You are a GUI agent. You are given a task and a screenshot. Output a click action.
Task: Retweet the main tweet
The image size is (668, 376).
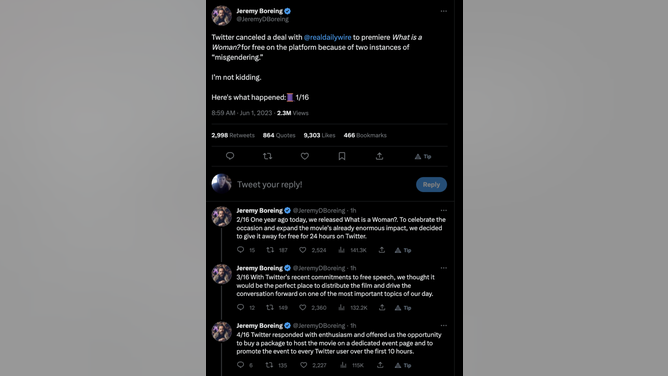pyautogui.click(x=268, y=156)
